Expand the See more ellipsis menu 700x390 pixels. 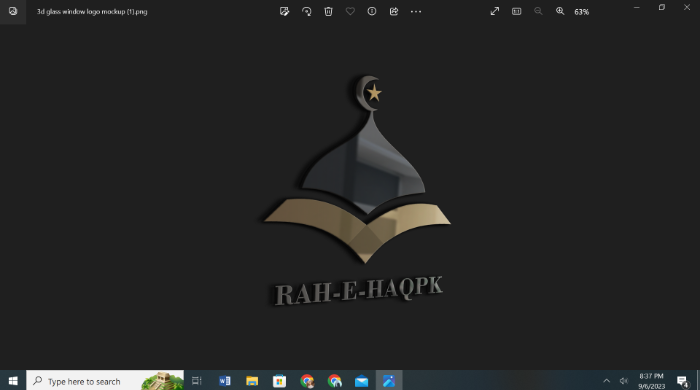(416, 12)
